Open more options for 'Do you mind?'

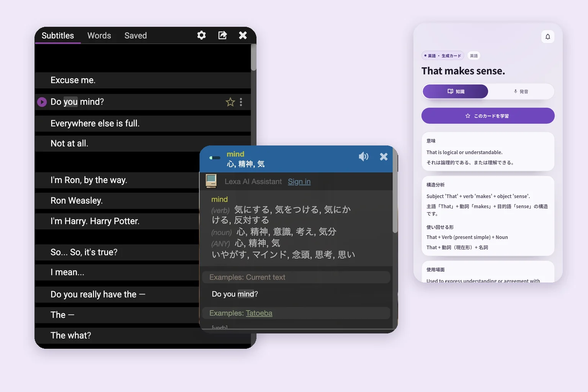241,102
